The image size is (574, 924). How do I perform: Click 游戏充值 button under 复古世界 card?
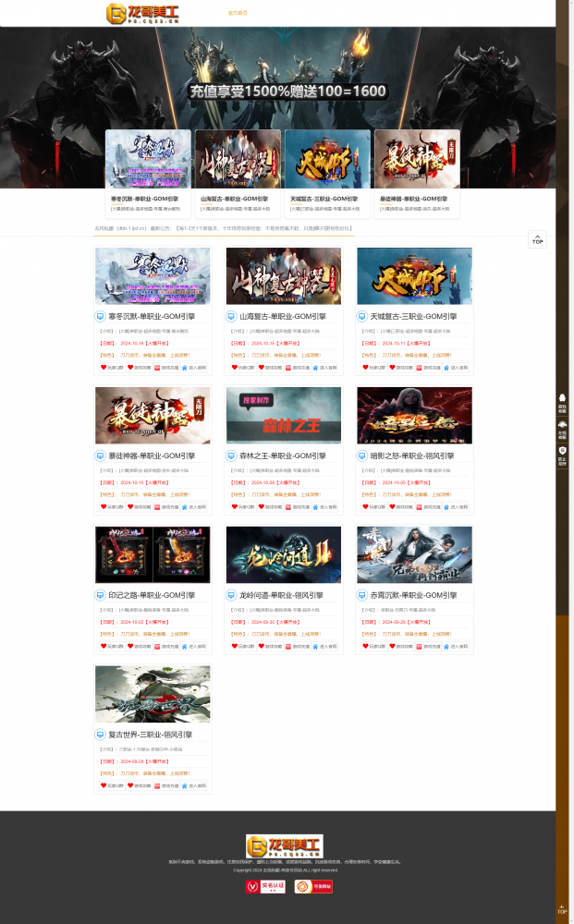pyautogui.click(x=166, y=785)
